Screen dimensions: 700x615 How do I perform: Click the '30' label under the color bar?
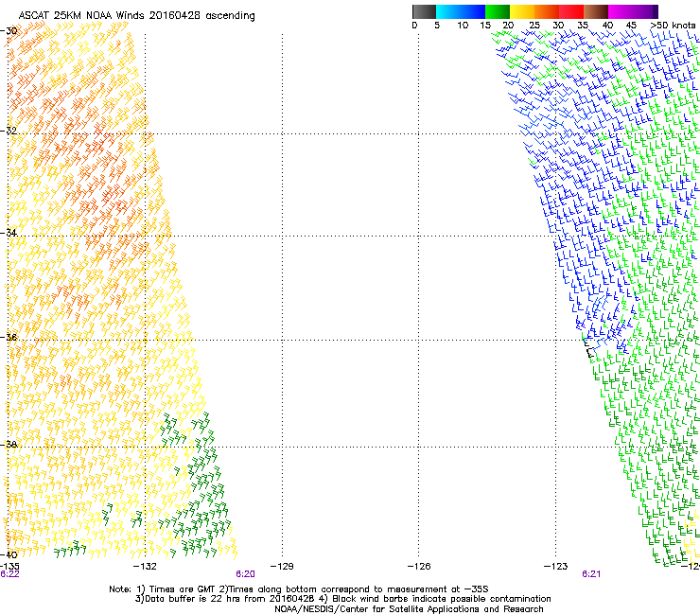558,26
